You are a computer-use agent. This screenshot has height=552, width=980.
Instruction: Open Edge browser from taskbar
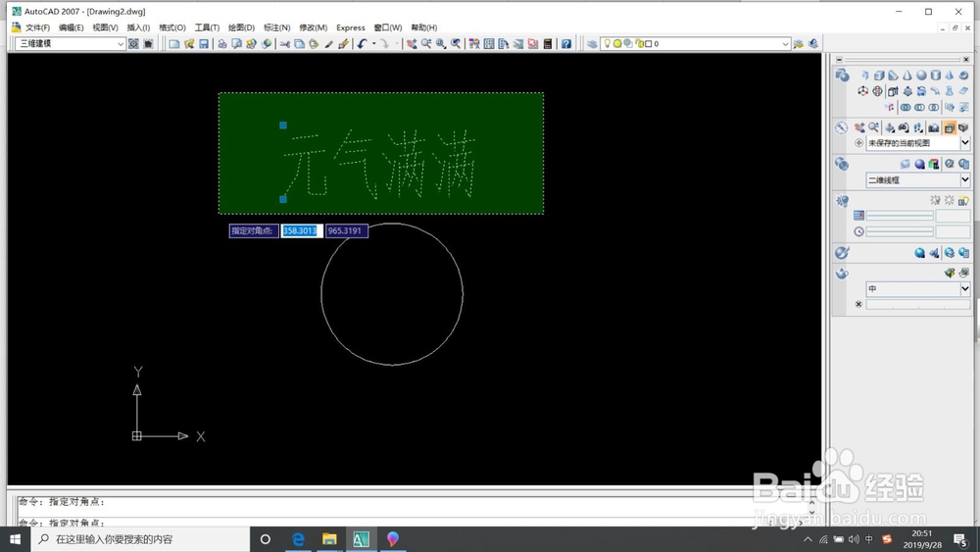point(298,539)
